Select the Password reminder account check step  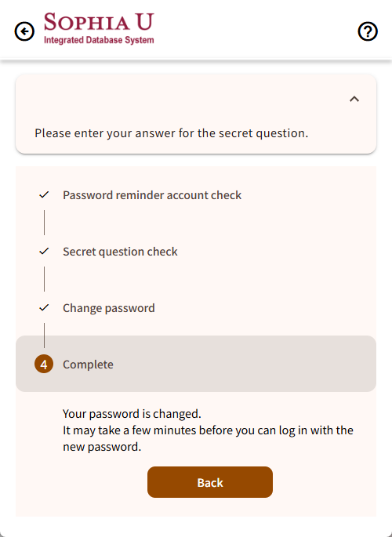pyautogui.click(x=152, y=195)
